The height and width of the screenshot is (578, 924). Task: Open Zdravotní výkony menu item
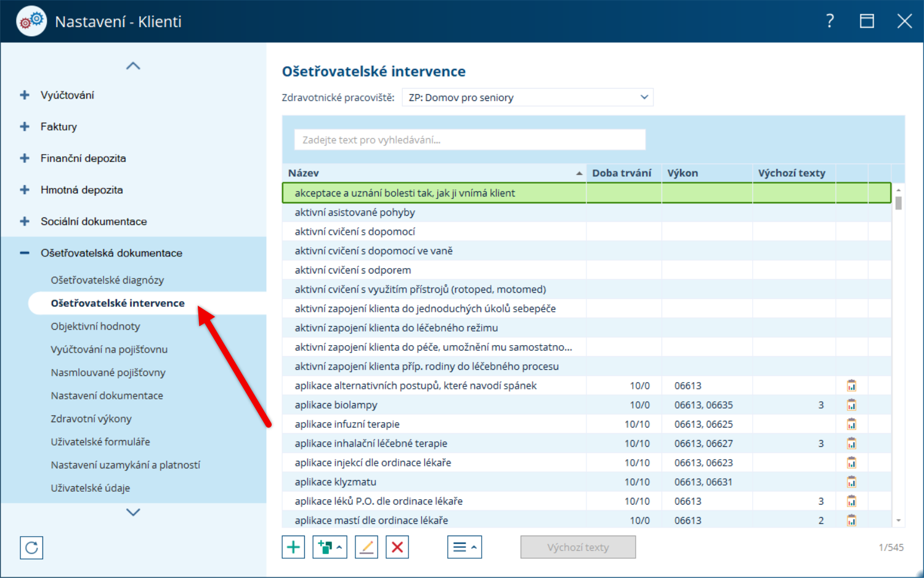click(x=91, y=418)
